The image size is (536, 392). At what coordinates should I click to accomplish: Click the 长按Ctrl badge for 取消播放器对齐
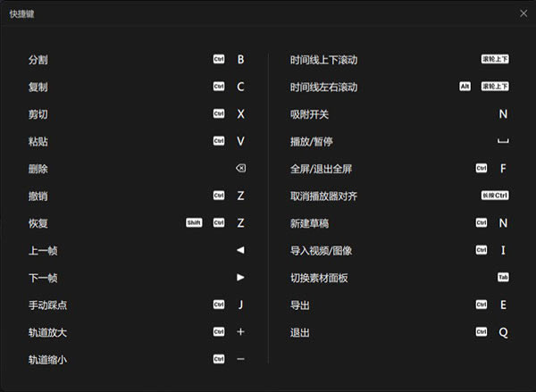[495, 196]
